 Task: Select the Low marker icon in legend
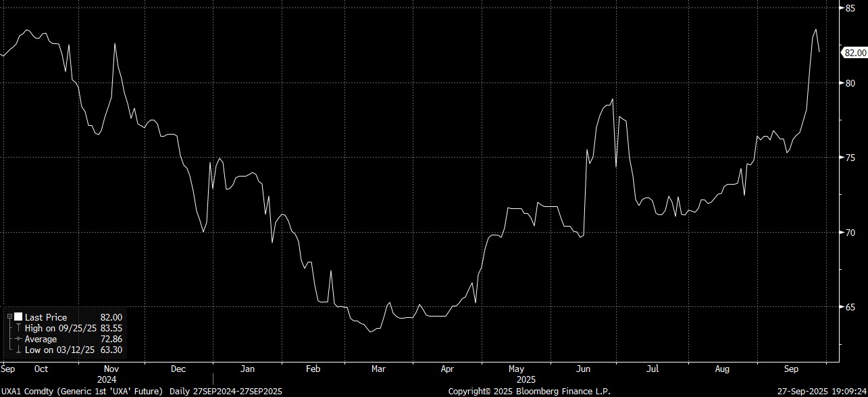click(19, 350)
